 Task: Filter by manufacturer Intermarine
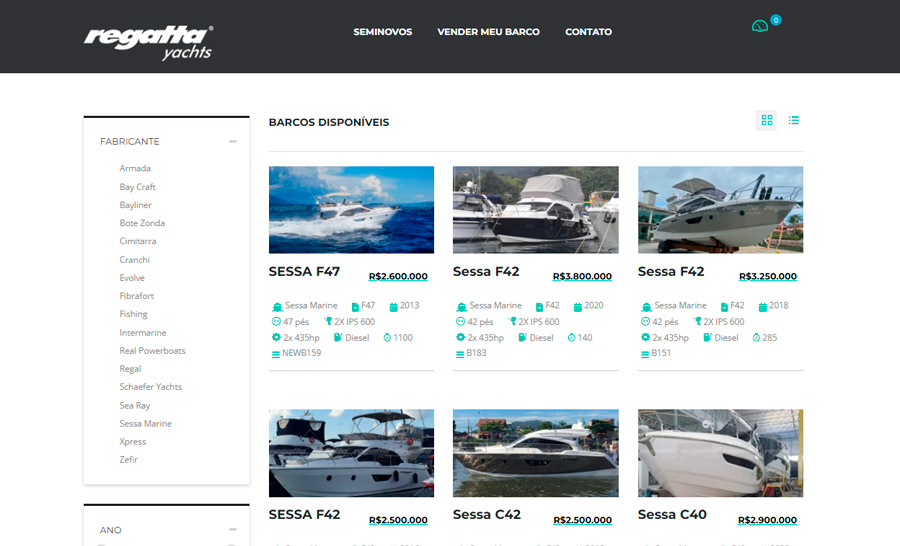click(142, 332)
